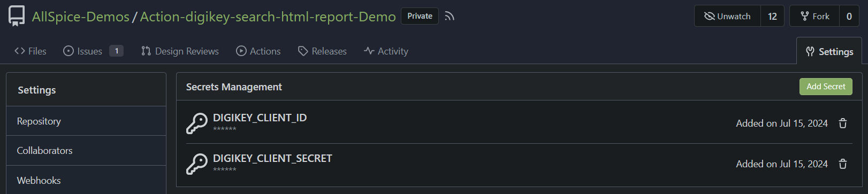
Task: Open the Files tab
Action: point(31,51)
